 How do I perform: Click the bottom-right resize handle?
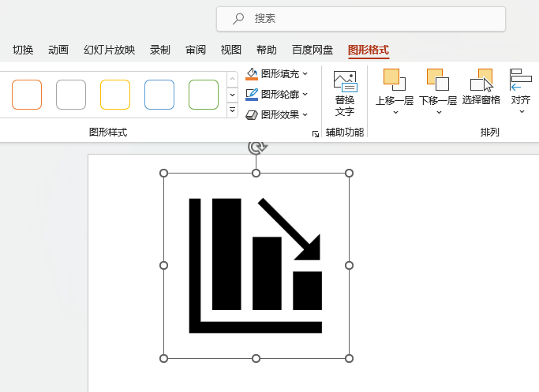click(349, 359)
